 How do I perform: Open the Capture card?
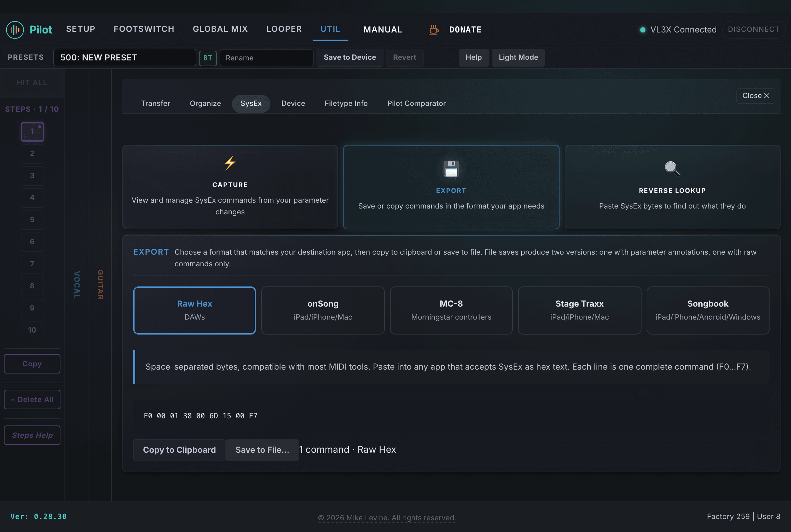coord(230,187)
